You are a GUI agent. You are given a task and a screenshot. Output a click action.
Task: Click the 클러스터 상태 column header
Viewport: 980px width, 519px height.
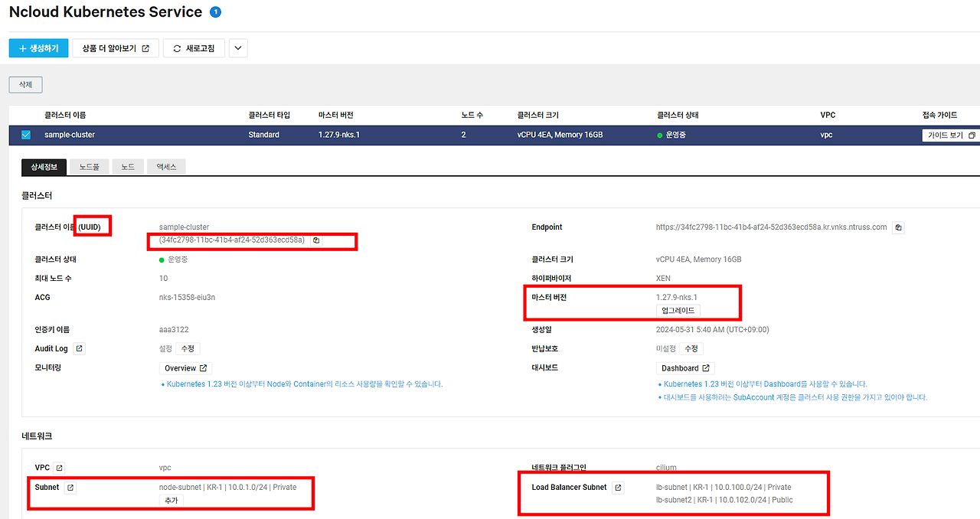[x=678, y=116]
